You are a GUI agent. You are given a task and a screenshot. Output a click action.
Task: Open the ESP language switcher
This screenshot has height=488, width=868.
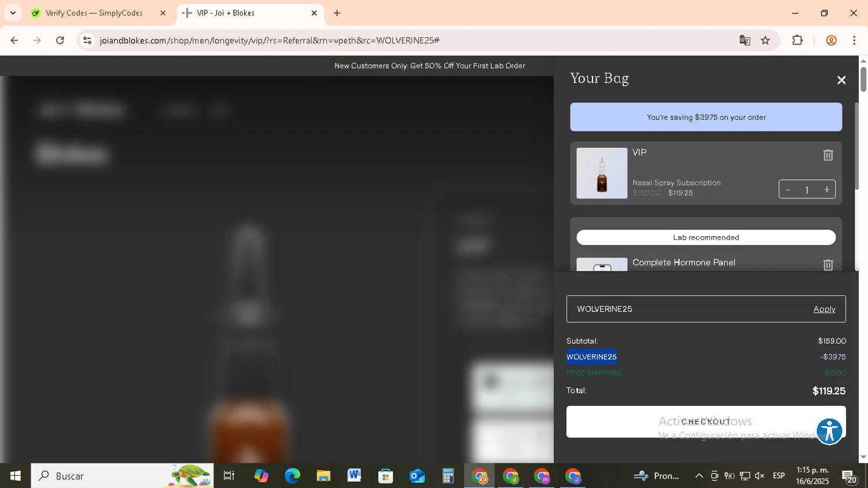pos(779,476)
